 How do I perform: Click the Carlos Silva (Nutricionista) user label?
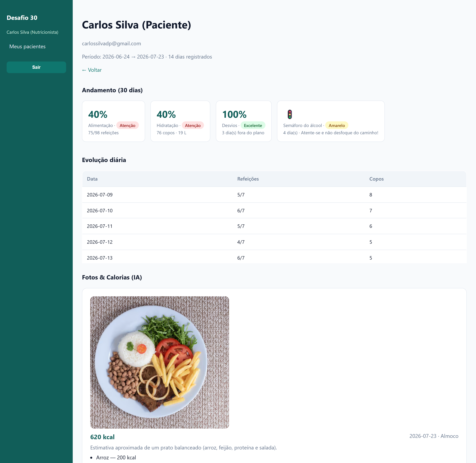coord(32,32)
